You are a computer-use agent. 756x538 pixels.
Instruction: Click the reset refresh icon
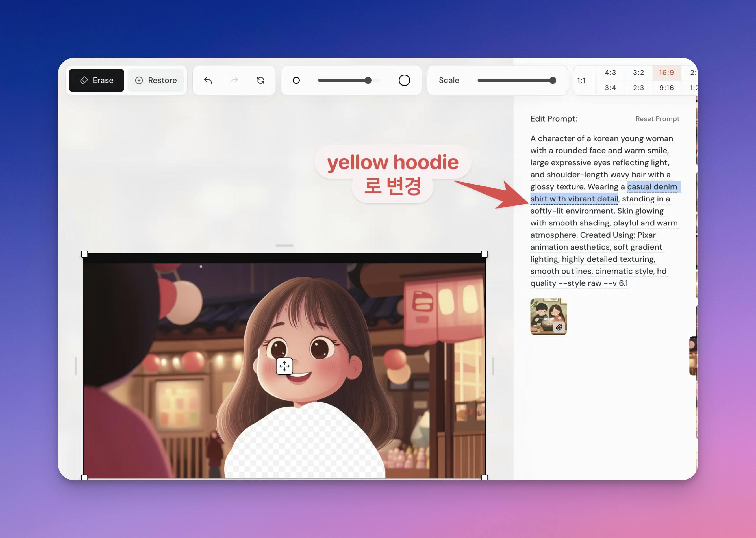point(260,80)
